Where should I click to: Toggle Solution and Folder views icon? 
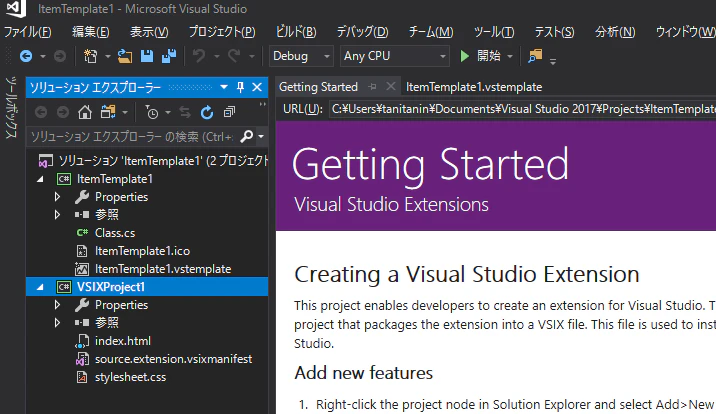click(108, 112)
